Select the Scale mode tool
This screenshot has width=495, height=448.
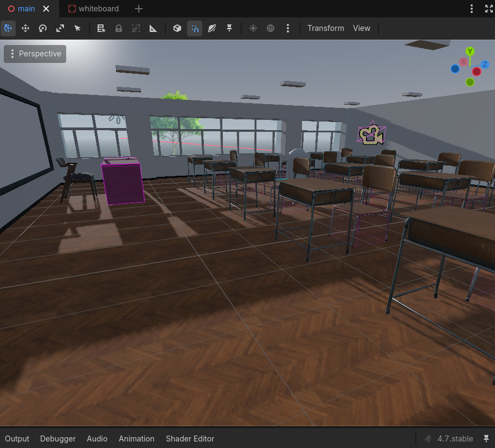click(60, 28)
